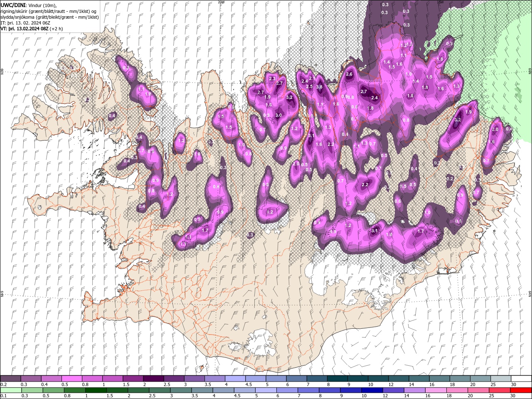The height and width of the screenshot is (399, 532).
Task: Select the dark teal swatch labeled 9 in upper legend
Action: click(357, 379)
